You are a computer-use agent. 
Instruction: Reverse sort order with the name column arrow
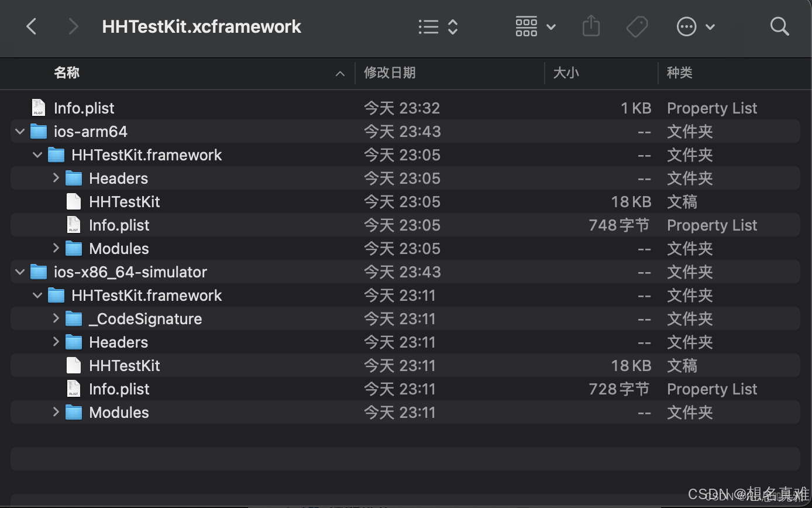pos(340,74)
